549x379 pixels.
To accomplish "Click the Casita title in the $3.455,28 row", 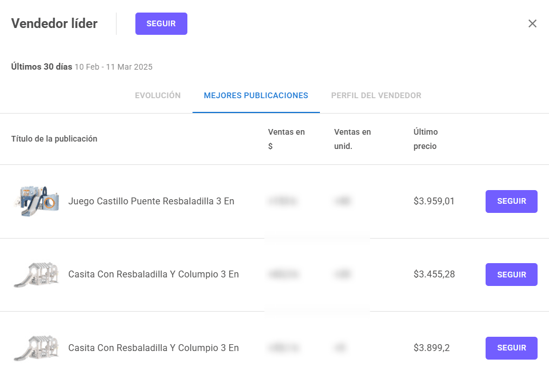I will point(153,274).
